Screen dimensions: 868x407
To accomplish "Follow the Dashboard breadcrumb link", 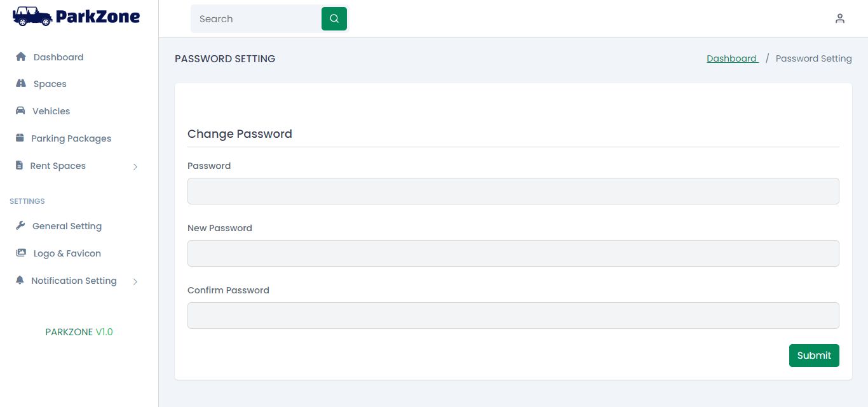I will coord(731,58).
